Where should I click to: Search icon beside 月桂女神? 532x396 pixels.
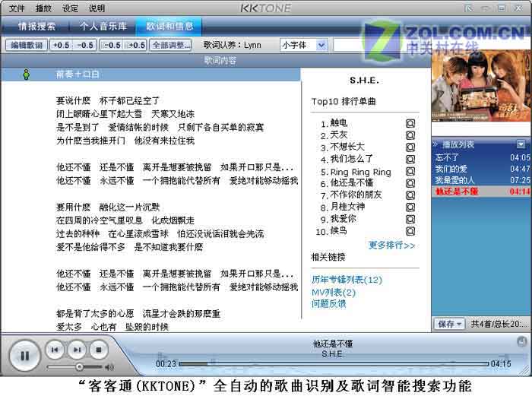click(x=410, y=208)
